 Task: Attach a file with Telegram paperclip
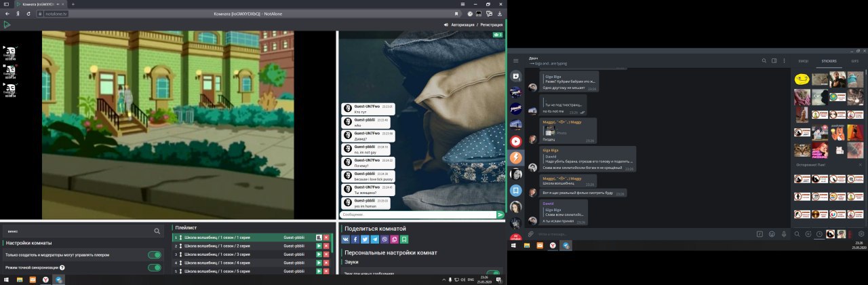[x=531, y=233]
